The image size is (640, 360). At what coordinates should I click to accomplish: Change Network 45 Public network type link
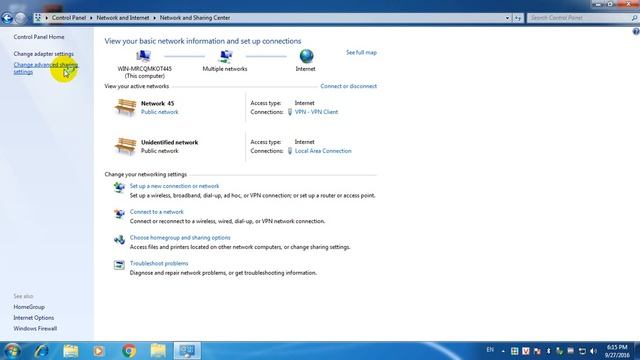[x=160, y=112]
